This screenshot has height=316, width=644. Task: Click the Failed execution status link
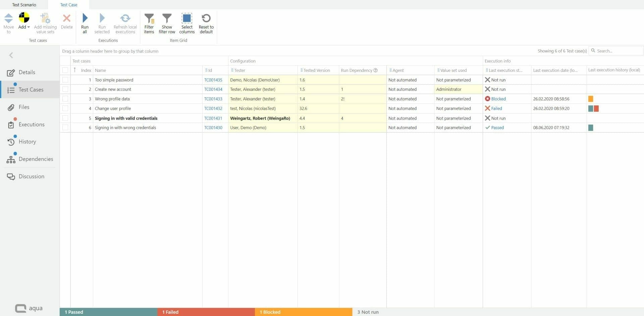coord(496,108)
